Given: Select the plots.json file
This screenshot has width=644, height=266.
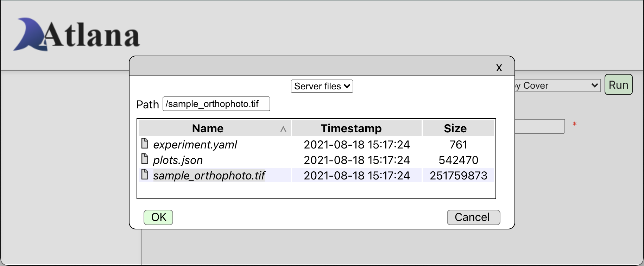Looking at the screenshot, I should pos(178,160).
